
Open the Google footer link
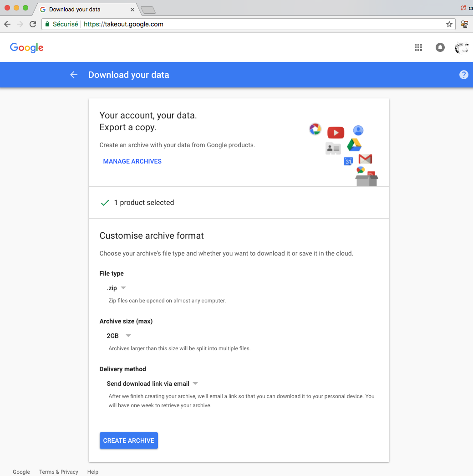[21, 472]
